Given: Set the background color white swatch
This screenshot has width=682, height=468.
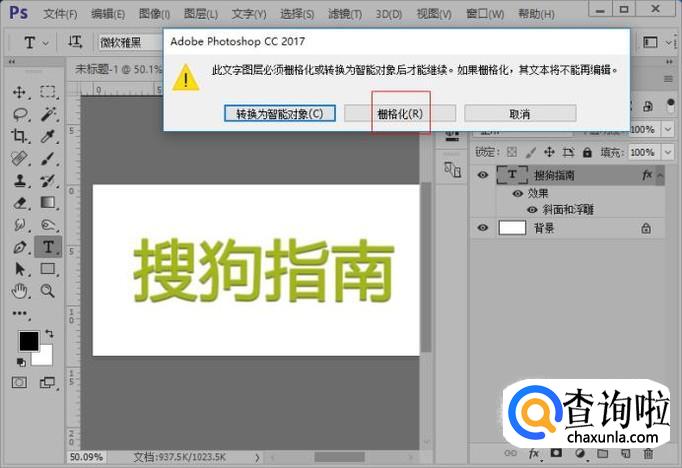Looking at the screenshot, I should (46, 358).
